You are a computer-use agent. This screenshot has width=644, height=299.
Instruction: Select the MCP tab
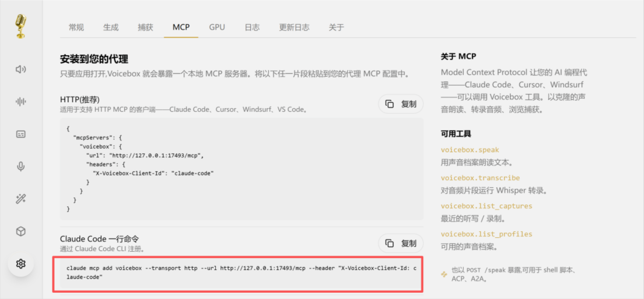tap(181, 27)
